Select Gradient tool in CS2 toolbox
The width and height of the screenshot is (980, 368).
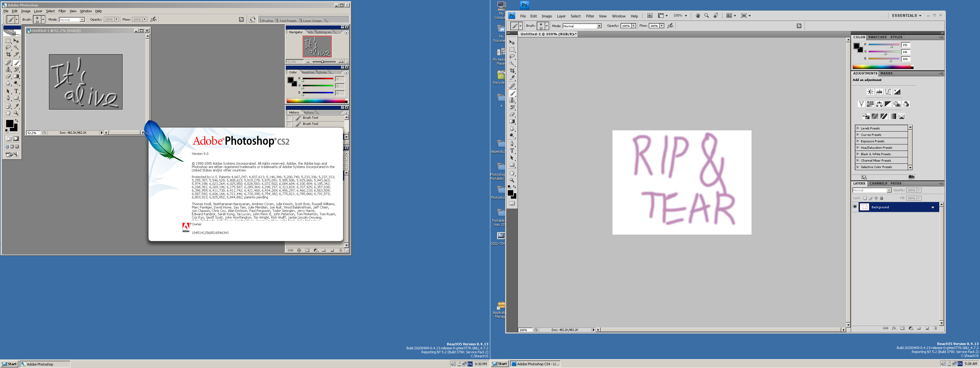point(16,77)
